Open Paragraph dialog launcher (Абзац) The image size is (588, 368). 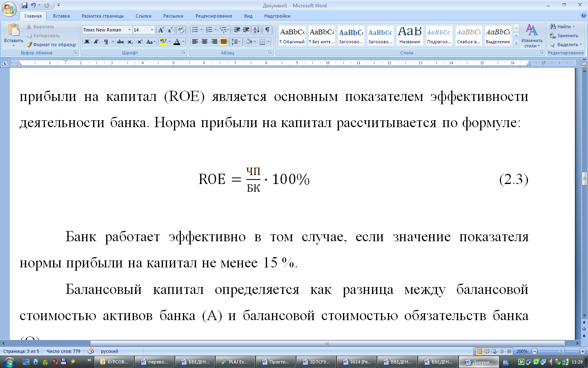[270, 53]
